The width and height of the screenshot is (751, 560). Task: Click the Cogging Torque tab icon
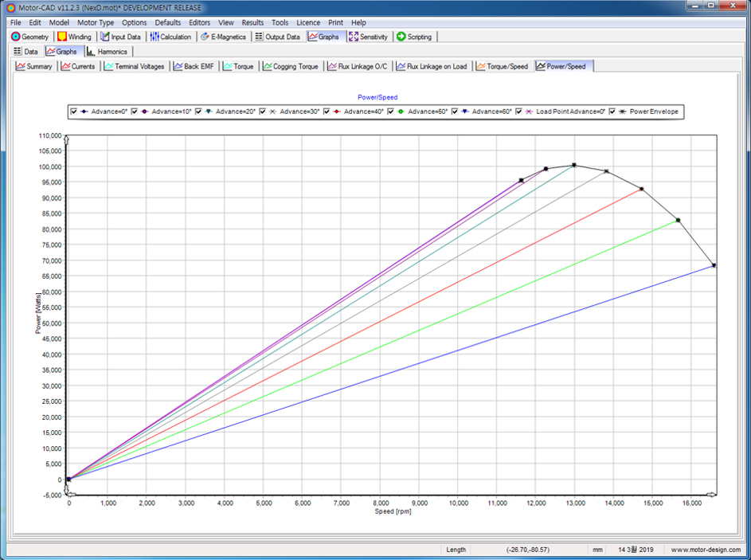click(268, 66)
